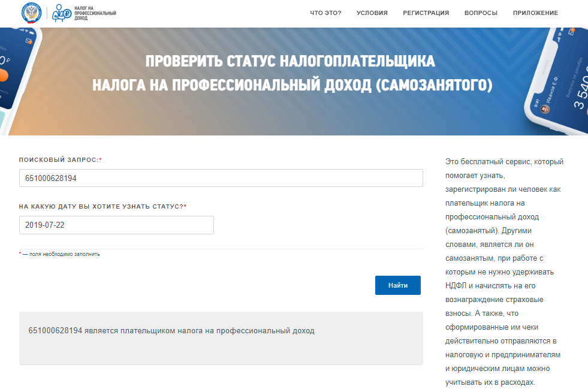Screen dimensions: 588x389
Task: Click the 'НА КАКУЮ ДАТУ ВЫ ХОТИТЕ УЗНАТЬ СТАТУС?' label
Action: point(102,206)
